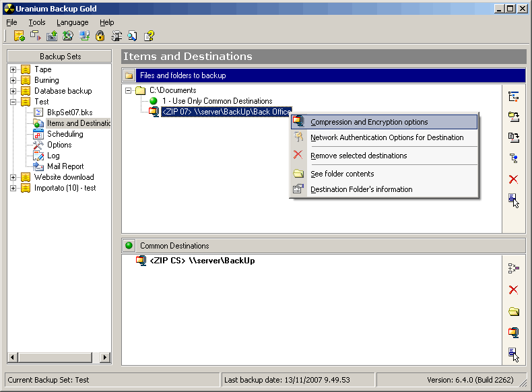The height and width of the screenshot is (392, 532).
Task: Choose Destination Folder's information
Action: point(384,189)
